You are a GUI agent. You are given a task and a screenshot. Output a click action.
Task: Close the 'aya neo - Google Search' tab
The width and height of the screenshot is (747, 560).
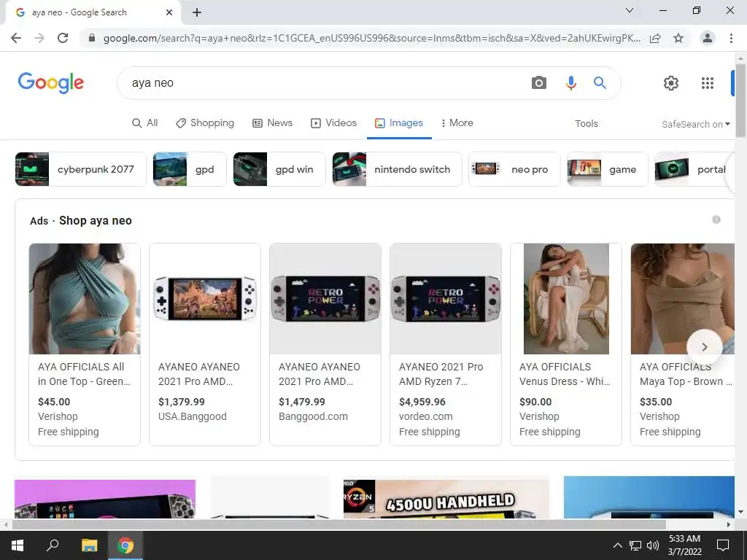(169, 12)
